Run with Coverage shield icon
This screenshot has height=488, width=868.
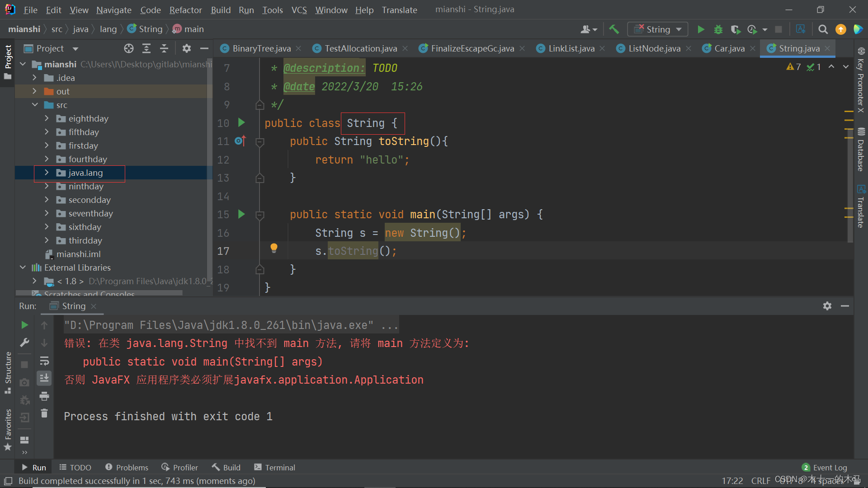pos(735,29)
